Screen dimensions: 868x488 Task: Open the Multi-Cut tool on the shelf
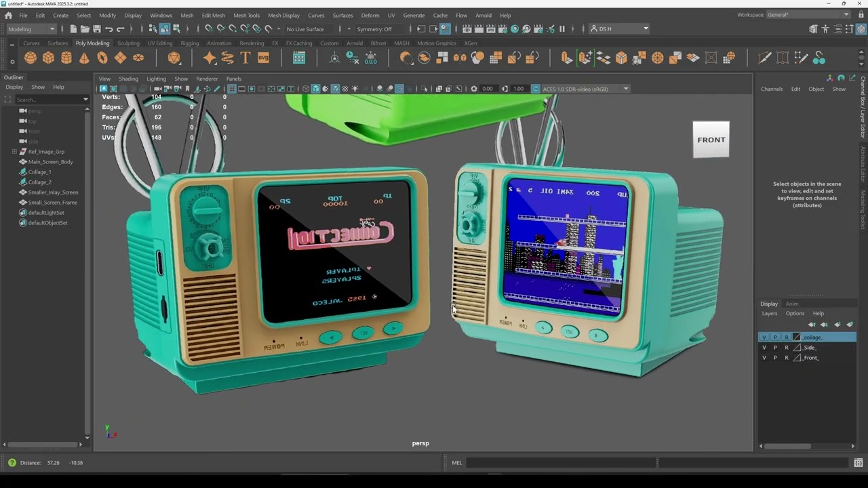click(765, 58)
